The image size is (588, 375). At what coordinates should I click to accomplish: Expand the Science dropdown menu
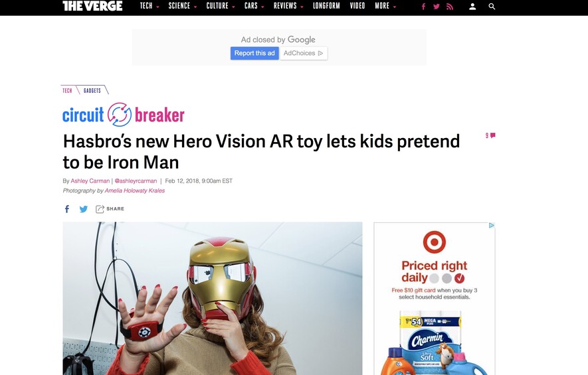pyautogui.click(x=183, y=6)
